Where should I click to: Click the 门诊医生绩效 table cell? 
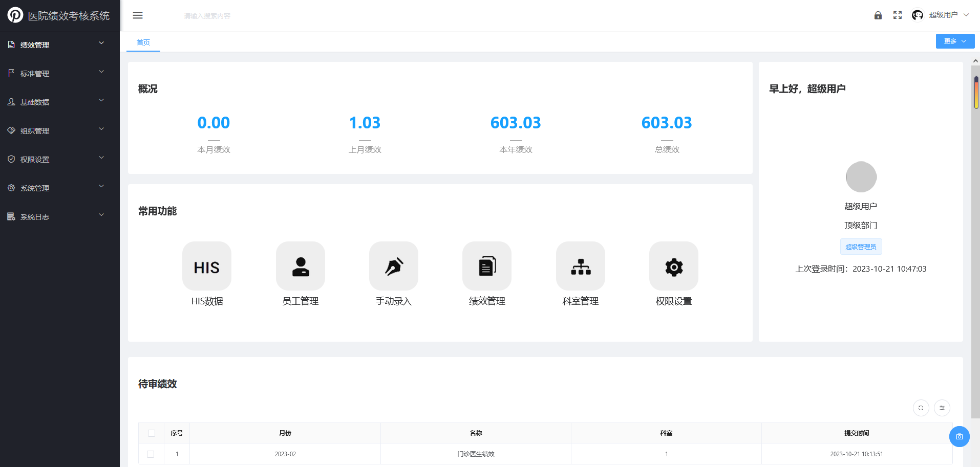pos(476,454)
